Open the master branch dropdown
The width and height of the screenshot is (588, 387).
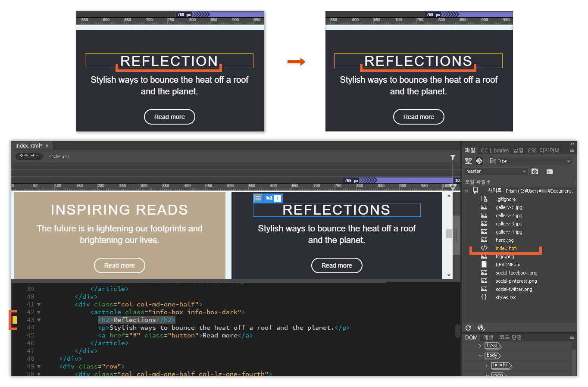496,172
